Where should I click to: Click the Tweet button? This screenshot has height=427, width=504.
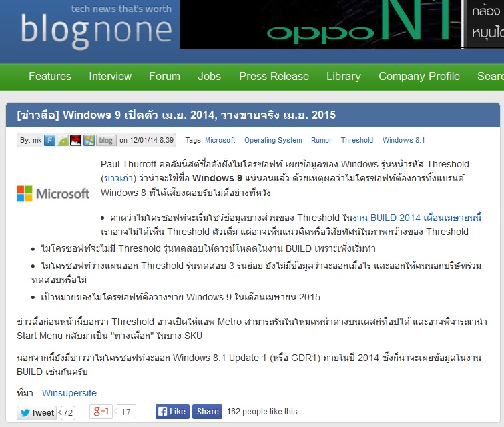(x=37, y=412)
